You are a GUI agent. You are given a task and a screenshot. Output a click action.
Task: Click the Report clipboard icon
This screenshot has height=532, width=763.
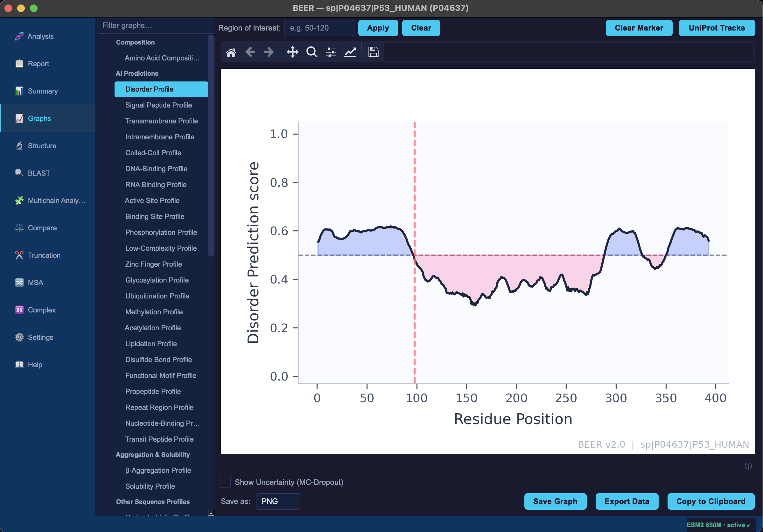click(19, 63)
